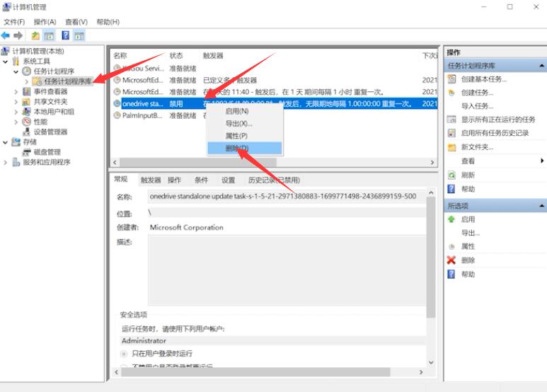
Task: Select 性能 in the tree
Action: click(x=40, y=122)
